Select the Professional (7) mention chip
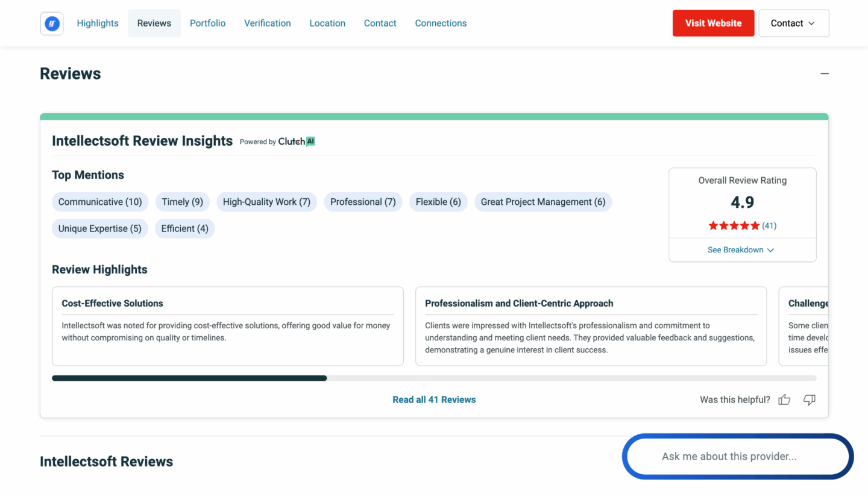Screen dimensions: 868x497 point(363,202)
